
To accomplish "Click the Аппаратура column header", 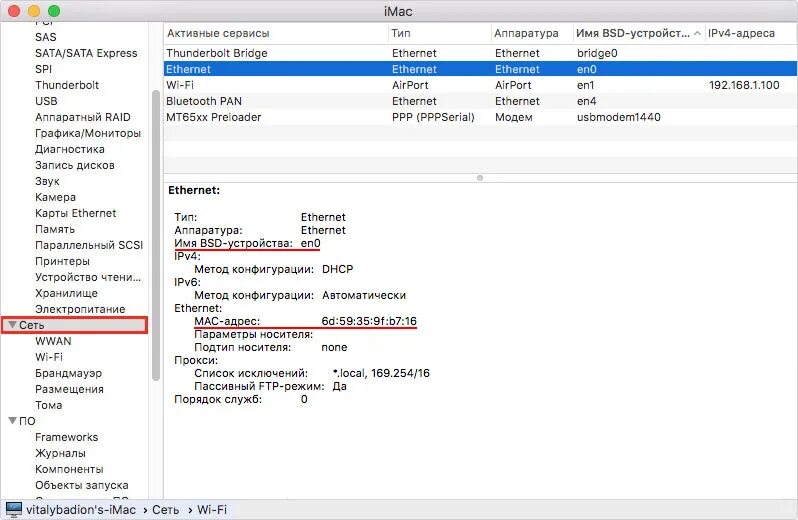I will (x=526, y=34).
